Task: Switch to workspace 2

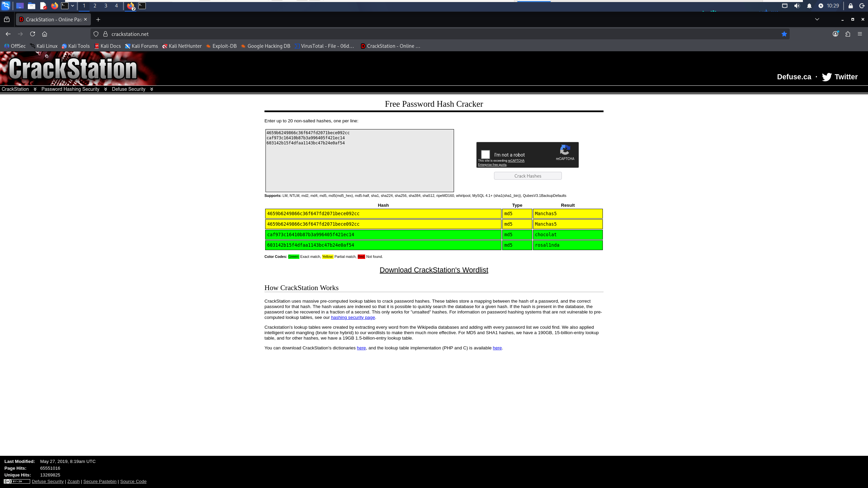Action: (x=95, y=6)
